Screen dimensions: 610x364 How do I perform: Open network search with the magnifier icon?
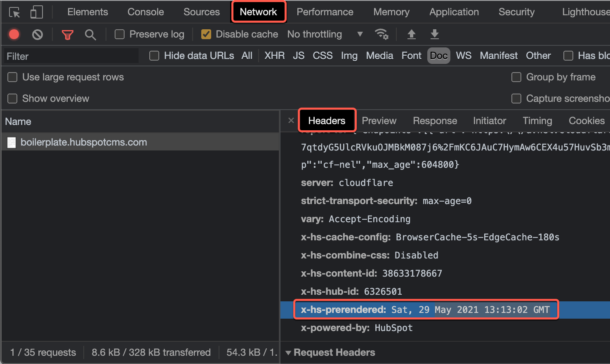pyautogui.click(x=90, y=35)
